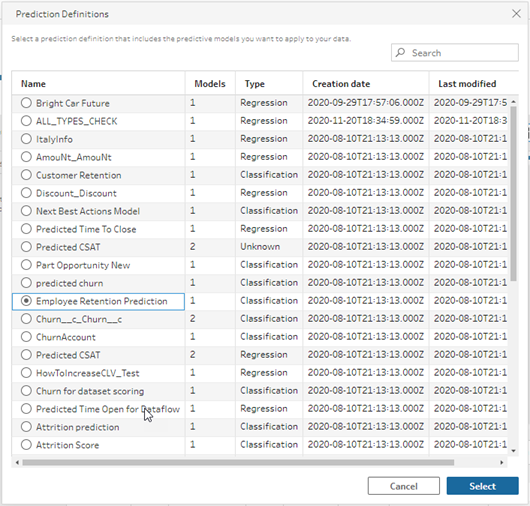Viewport: 530px width, 506px height.
Task: Click the vertical scrollbar up arrow
Action: tap(513, 101)
